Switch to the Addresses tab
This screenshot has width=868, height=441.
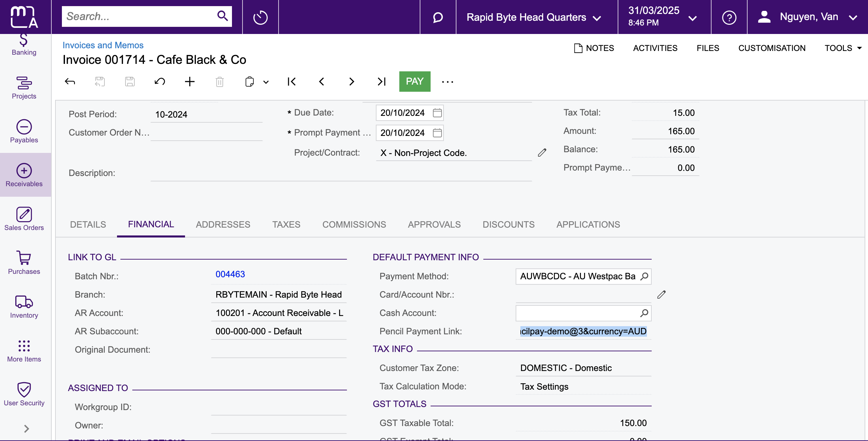[x=223, y=225]
